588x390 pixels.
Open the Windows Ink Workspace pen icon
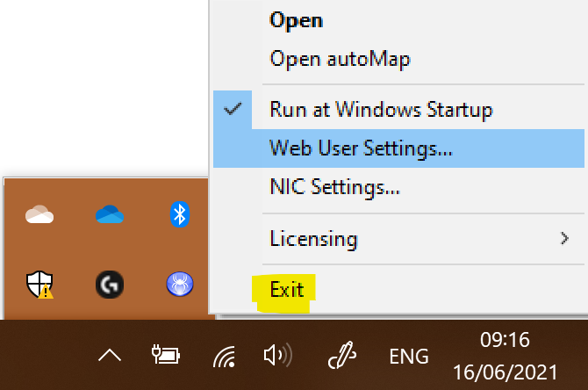click(x=342, y=355)
